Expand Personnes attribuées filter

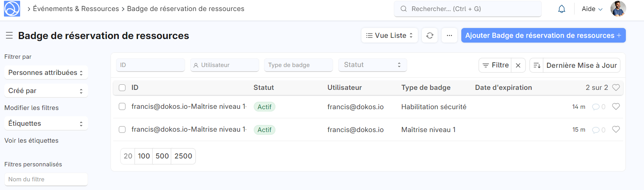(46, 73)
